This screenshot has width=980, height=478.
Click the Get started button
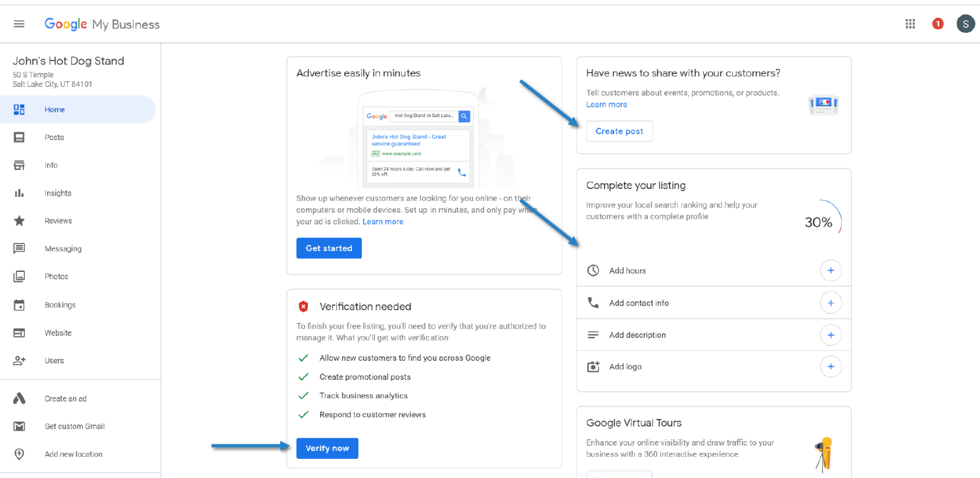[329, 248]
